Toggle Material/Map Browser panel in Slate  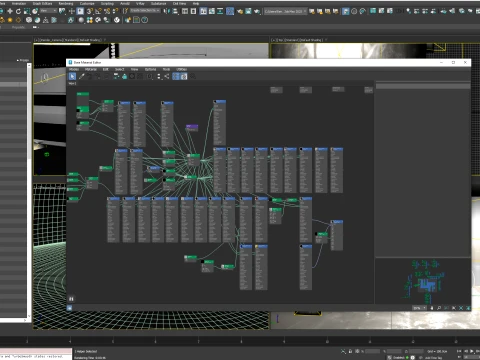(x=176, y=76)
